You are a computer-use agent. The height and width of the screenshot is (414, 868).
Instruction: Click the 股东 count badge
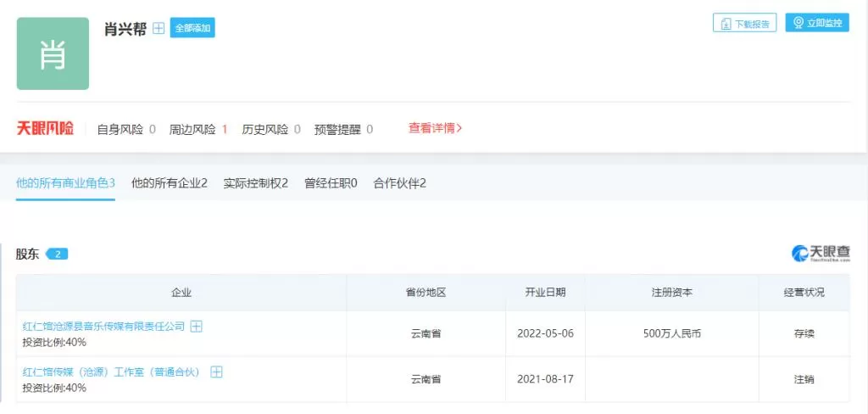pos(57,255)
